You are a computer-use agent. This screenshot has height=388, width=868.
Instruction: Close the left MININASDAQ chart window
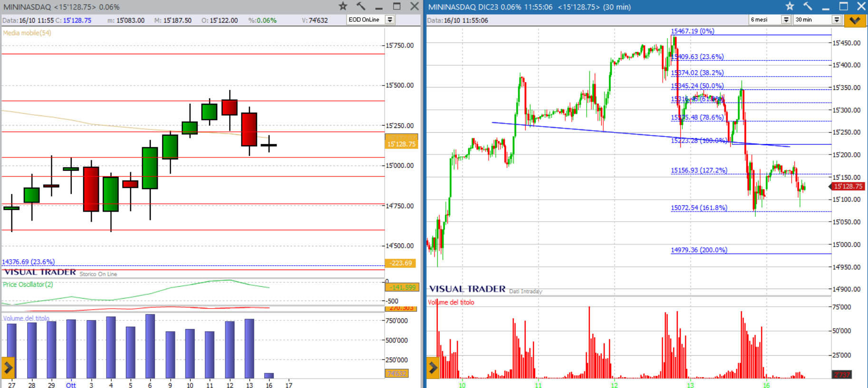(415, 6)
